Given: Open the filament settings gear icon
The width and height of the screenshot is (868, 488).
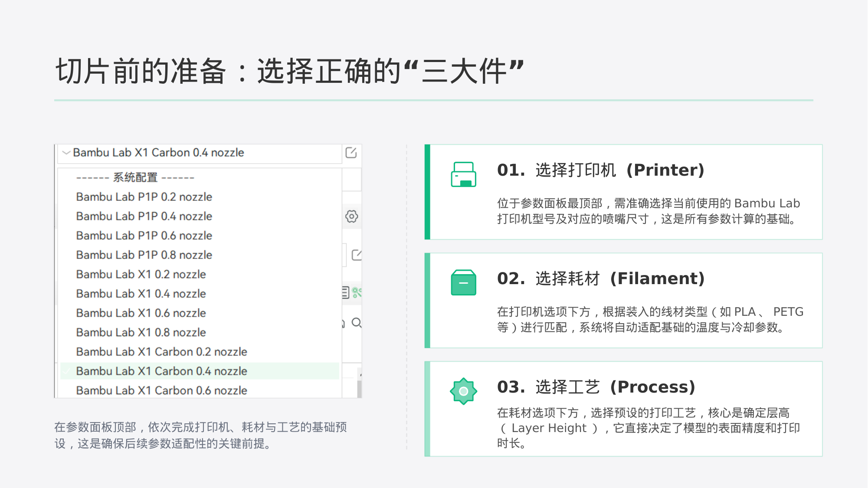Looking at the screenshot, I should pyautogui.click(x=352, y=216).
